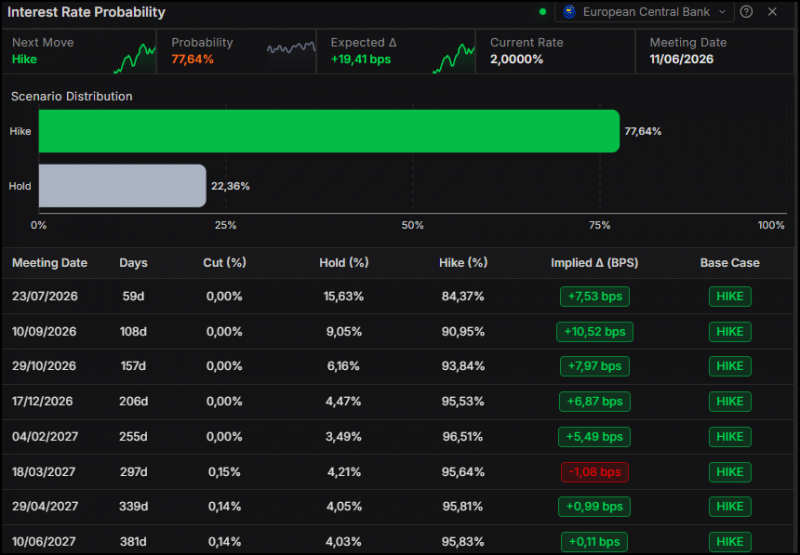Sort by Meeting Date column header
The height and width of the screenshot is (555, 800).
pyautogui.click(x=50, y=263)
